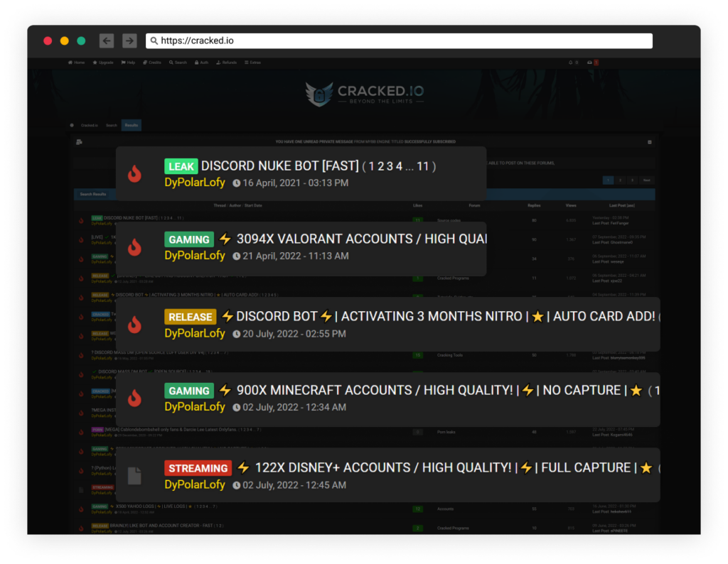Open DyPolarLofy profile on the 12:34 AM thread
Image resolution: width=728 pixels, height=564 pixels.
click(195, 407)
